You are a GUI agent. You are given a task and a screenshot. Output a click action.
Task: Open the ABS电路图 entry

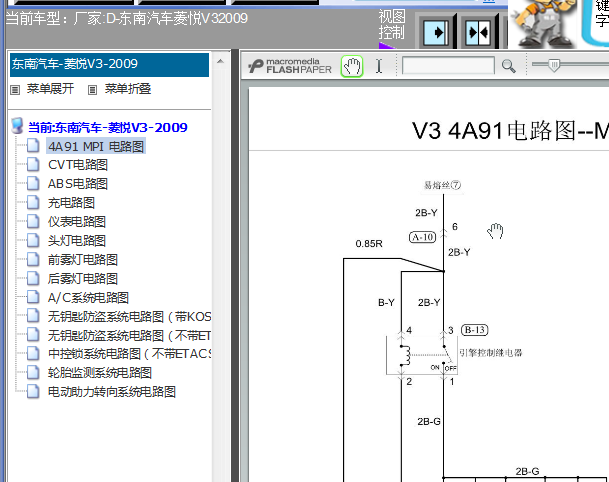coord(77,184)
